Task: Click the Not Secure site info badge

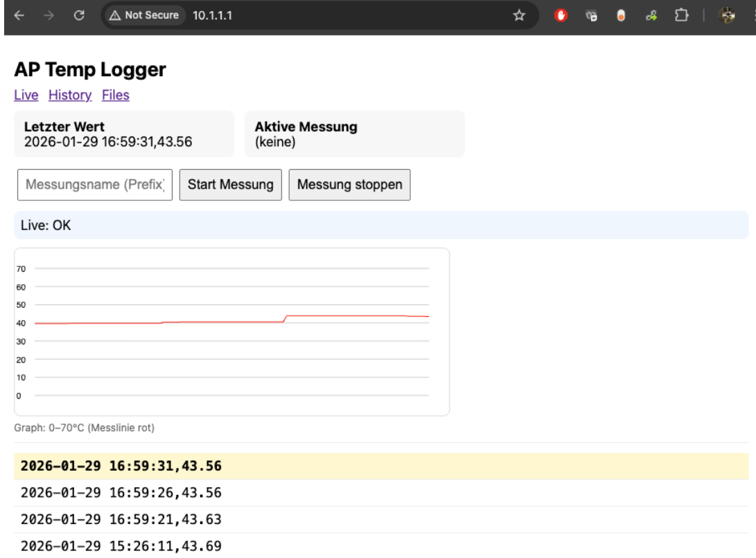Action: point(144,15)
